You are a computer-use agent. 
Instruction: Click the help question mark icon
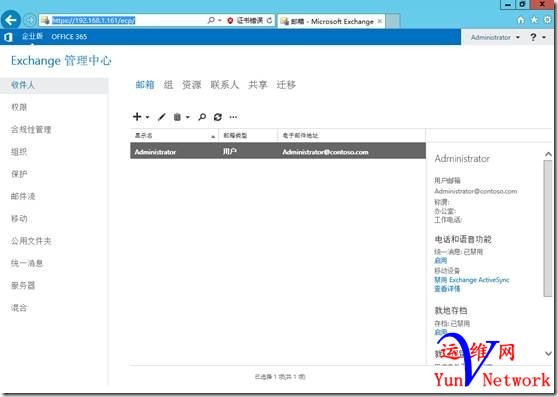(533, 37)
